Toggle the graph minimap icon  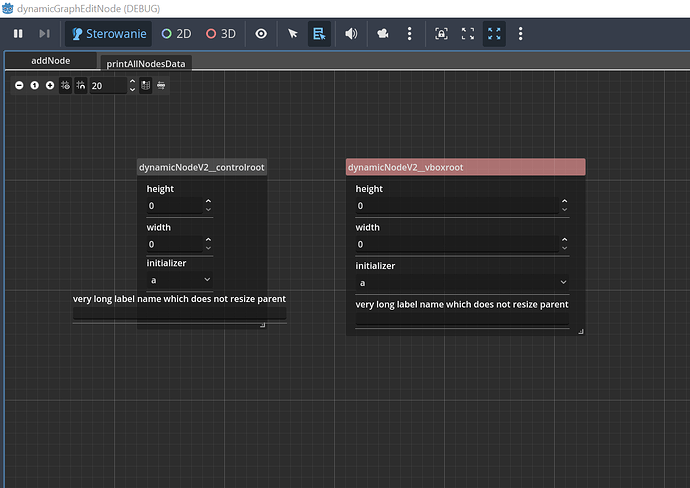pos(145,86)
